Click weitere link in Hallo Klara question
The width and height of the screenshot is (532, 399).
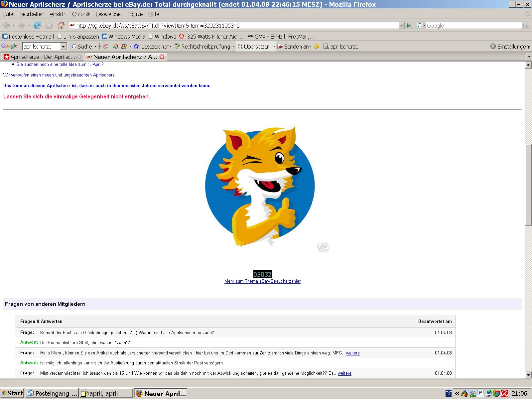[353, 353]
